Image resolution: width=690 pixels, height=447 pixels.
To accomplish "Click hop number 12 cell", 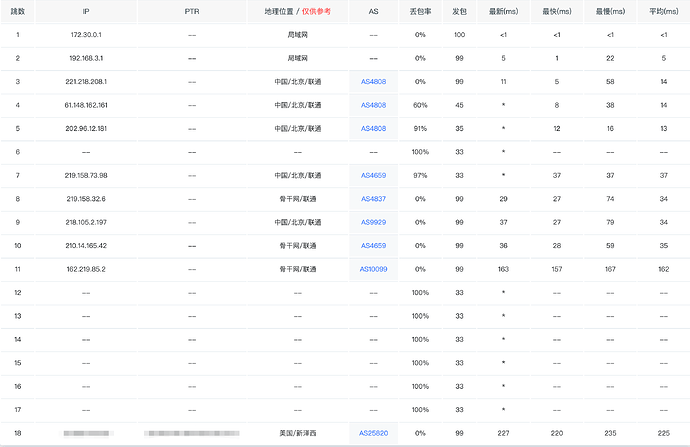I will point(18,293).
